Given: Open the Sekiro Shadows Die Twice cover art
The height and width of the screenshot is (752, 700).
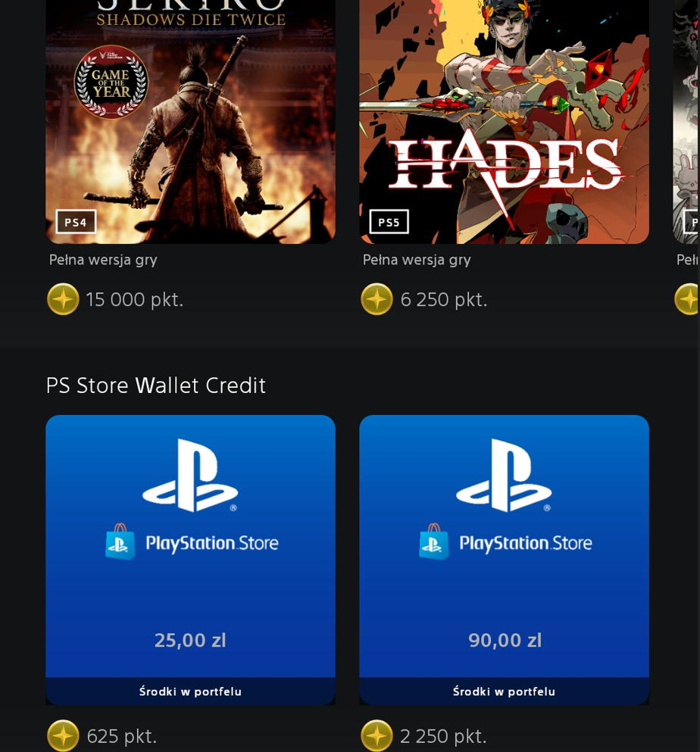Looking at the screenshot, I should (x=190, y=122).
